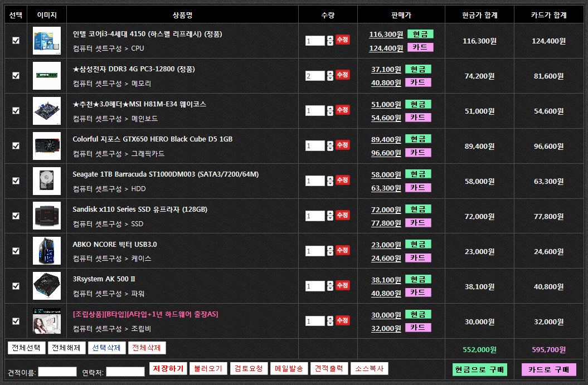
Task: Click the red 저장하기 button
Action: coord(168,369)
